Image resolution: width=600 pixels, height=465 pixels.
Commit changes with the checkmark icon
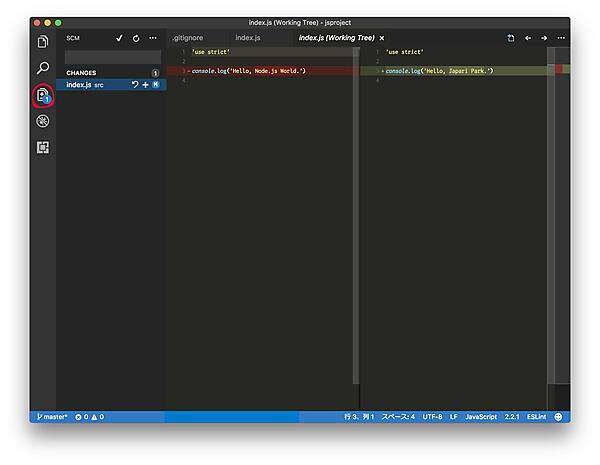[x=119, y=38]
